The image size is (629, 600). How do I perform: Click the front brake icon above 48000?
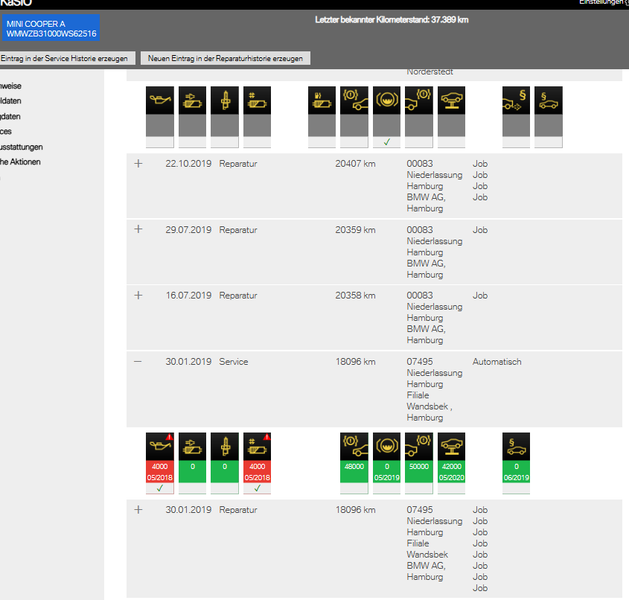(354, 446)
